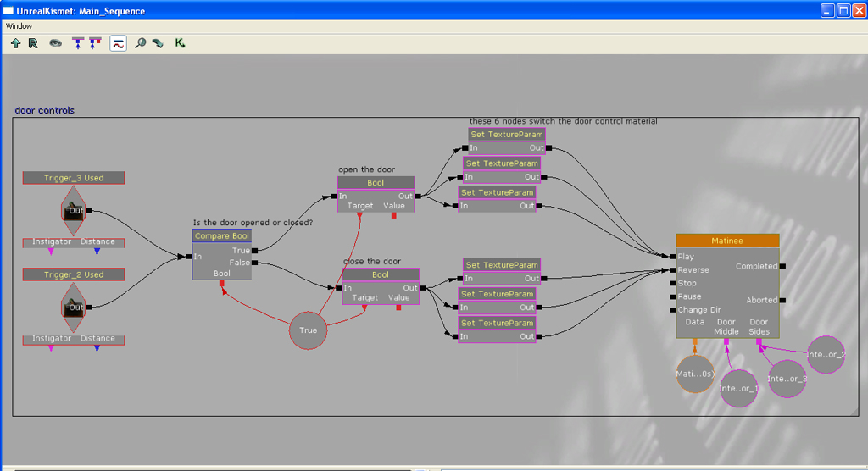The width and height of the screenshot is (868, 471).
Task: Select the Trigger_2 Used event header
Action: 74,274
